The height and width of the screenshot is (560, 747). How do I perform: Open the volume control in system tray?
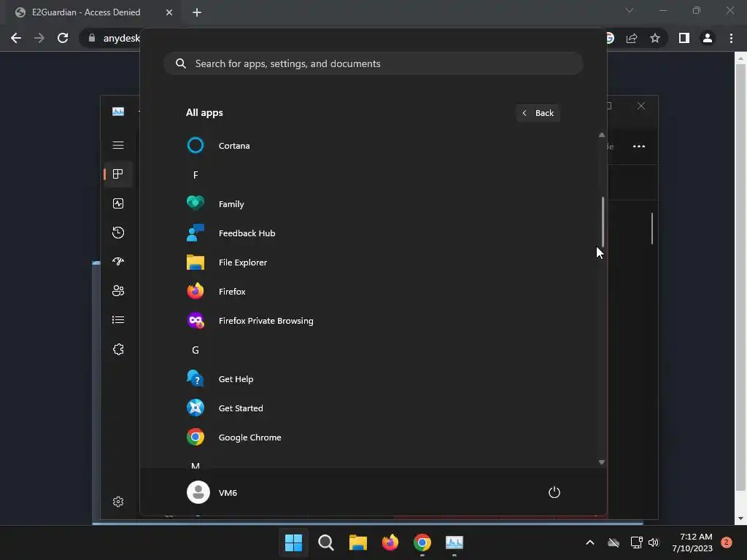pyautogui.click(x=654, y=542)
